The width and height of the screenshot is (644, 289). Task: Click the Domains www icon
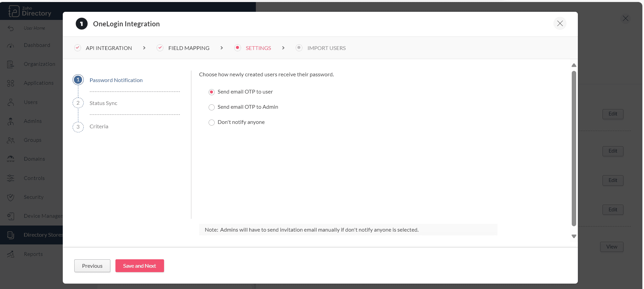(11, 159)
